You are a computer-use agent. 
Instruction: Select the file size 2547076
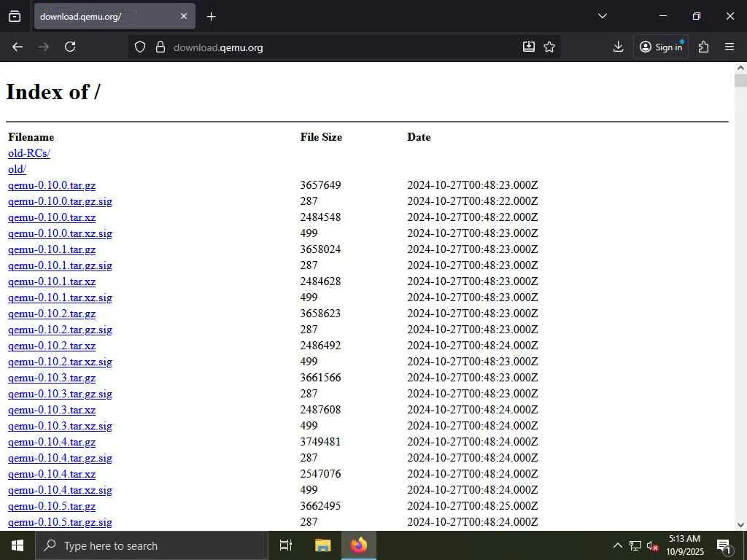[321, 474]
